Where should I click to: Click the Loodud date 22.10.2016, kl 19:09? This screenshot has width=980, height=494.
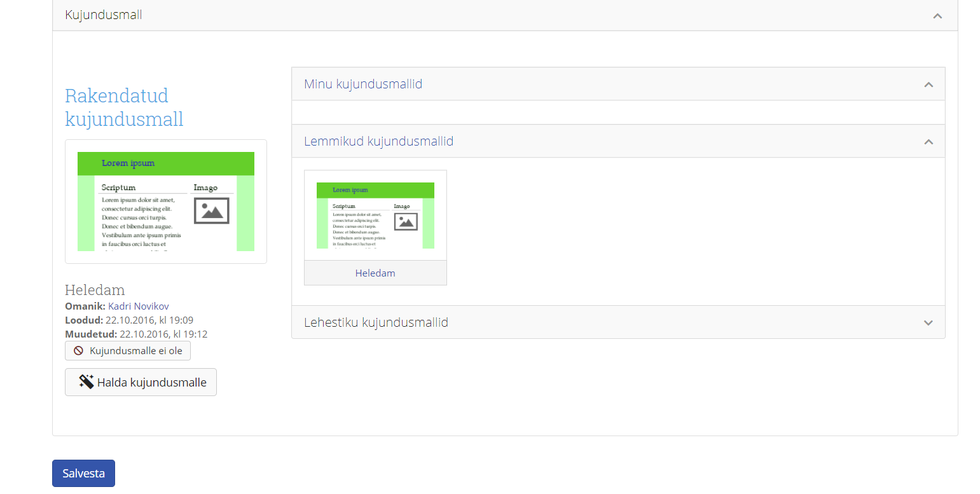point(149,320)
